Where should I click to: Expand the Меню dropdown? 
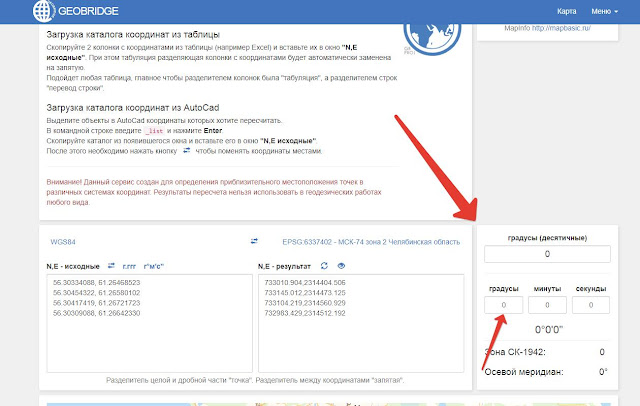604,11
